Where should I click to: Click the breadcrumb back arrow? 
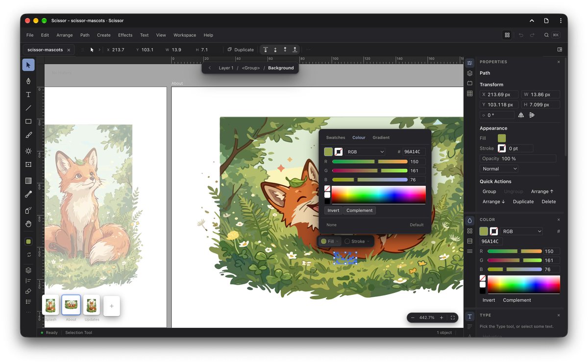(210, 68)
